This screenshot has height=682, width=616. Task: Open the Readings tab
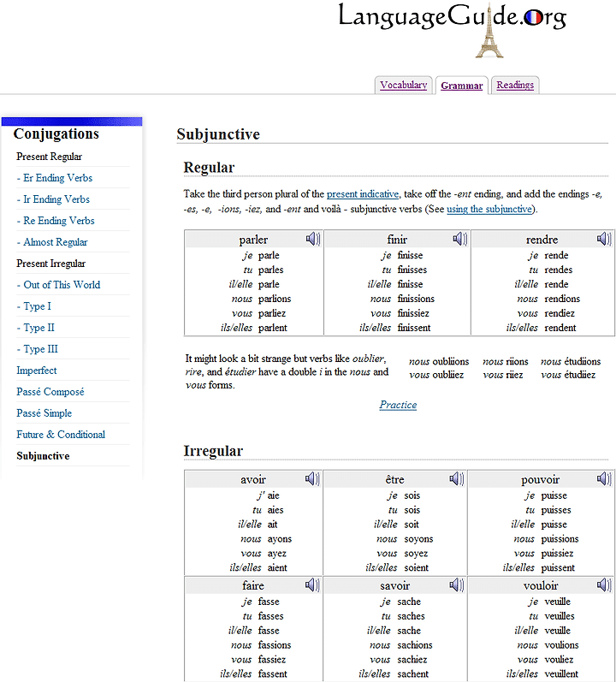point(515,85)
